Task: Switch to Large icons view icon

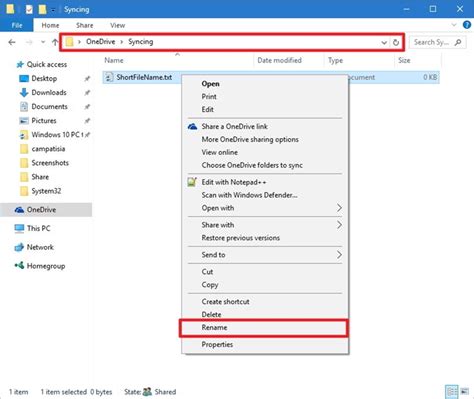Action: pos(464,392)
